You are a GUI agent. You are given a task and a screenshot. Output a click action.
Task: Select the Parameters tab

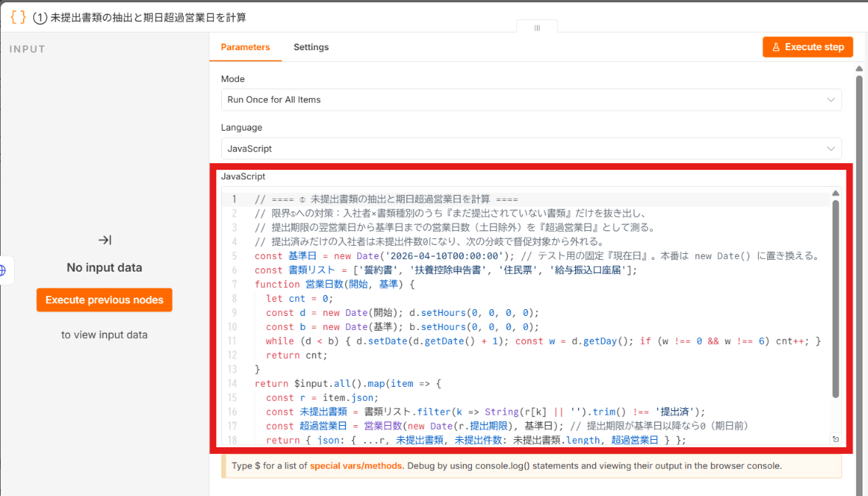246,47
